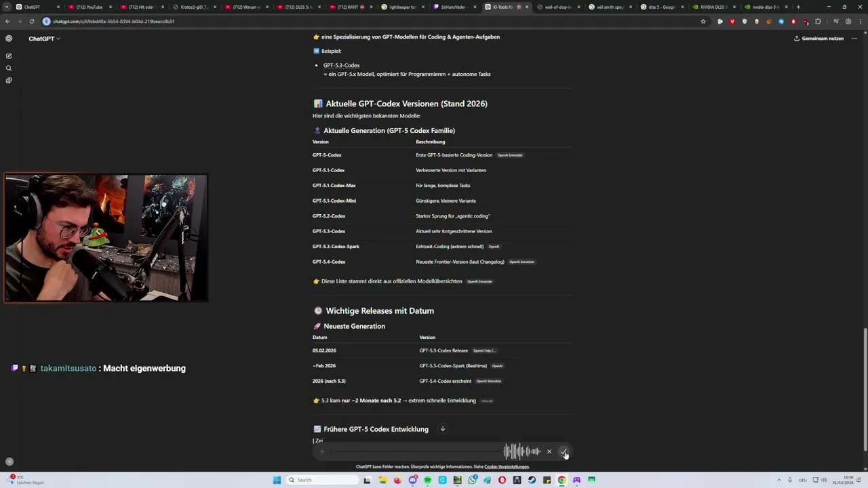Click the plus attach button in composer
The width and height of the screenshot is (868, 488).
coord(322,451)
